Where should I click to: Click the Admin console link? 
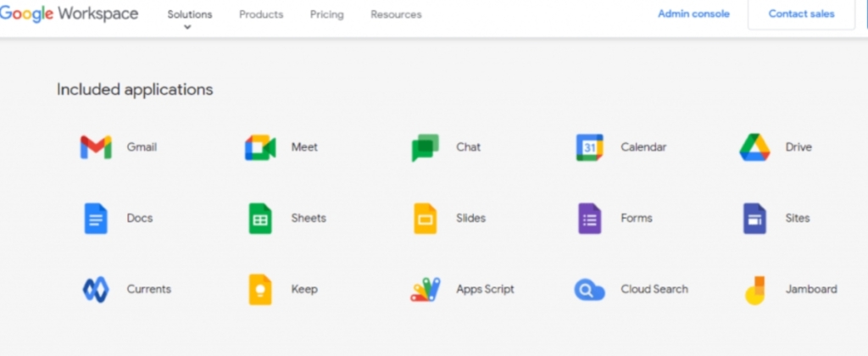pos(693,14)
